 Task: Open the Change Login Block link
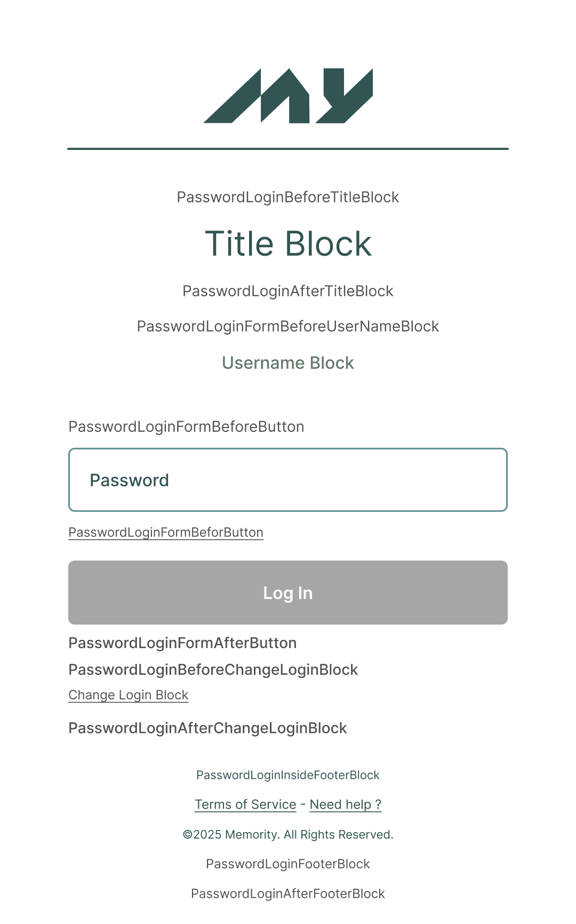pyautogui.click(x=128, y=694)
